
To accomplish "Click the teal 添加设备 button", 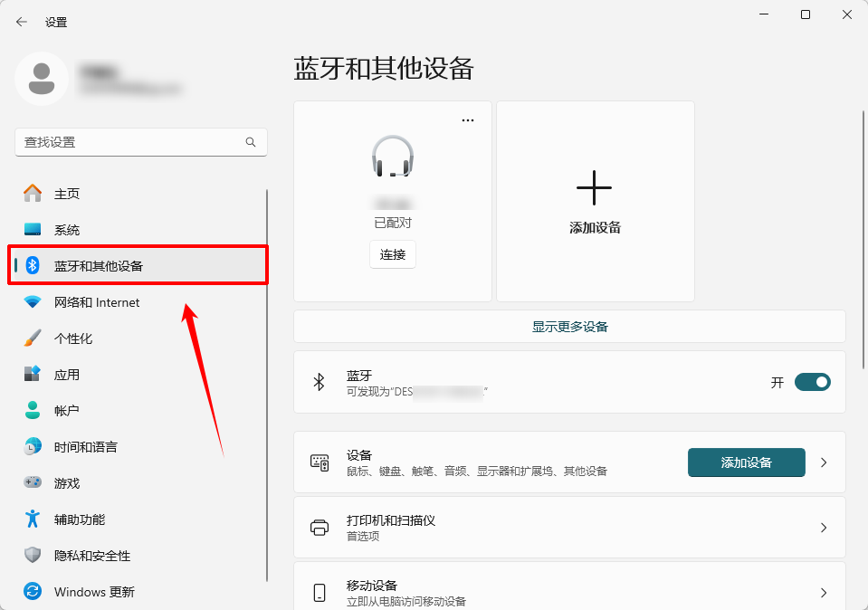I will coord(746,462).
